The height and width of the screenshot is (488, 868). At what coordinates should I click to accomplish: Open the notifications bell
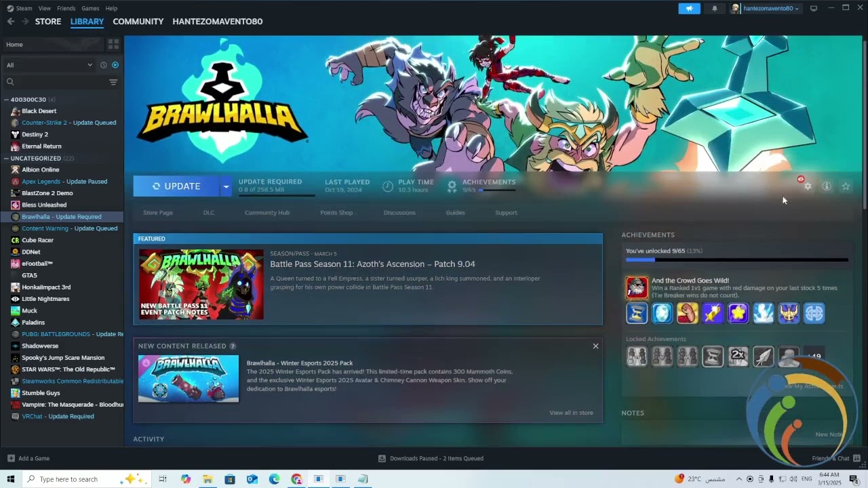(714, 8)
